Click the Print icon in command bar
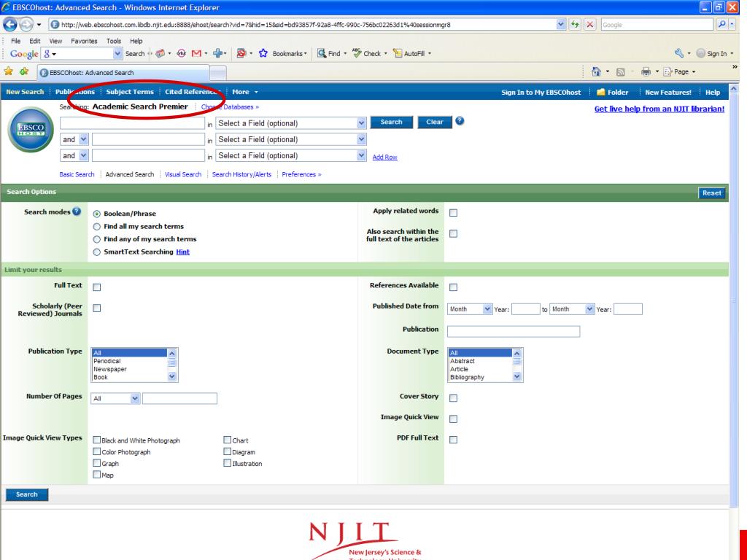Image resolution: width=747 pixels, height=560 pixels. click(x=646, y=72)
